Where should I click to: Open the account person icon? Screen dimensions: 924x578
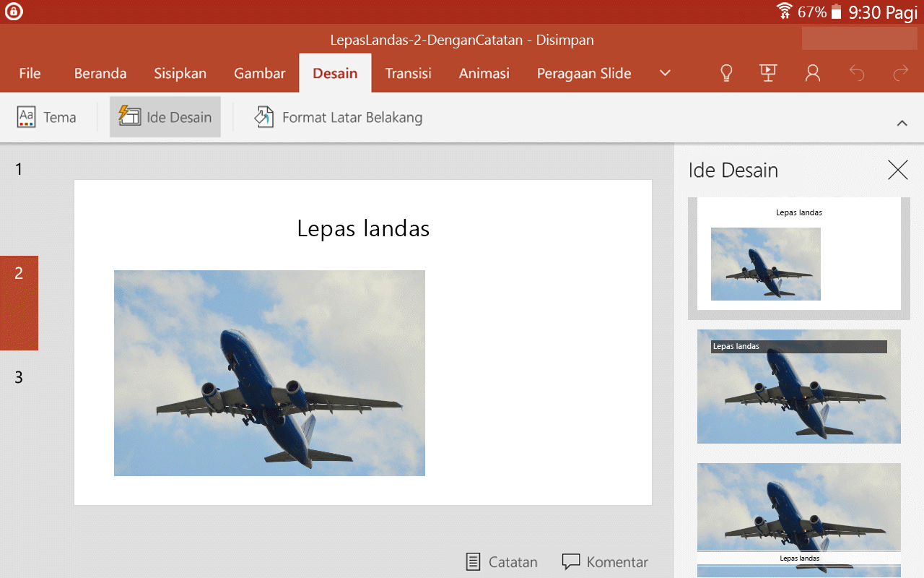pos(813,73)
